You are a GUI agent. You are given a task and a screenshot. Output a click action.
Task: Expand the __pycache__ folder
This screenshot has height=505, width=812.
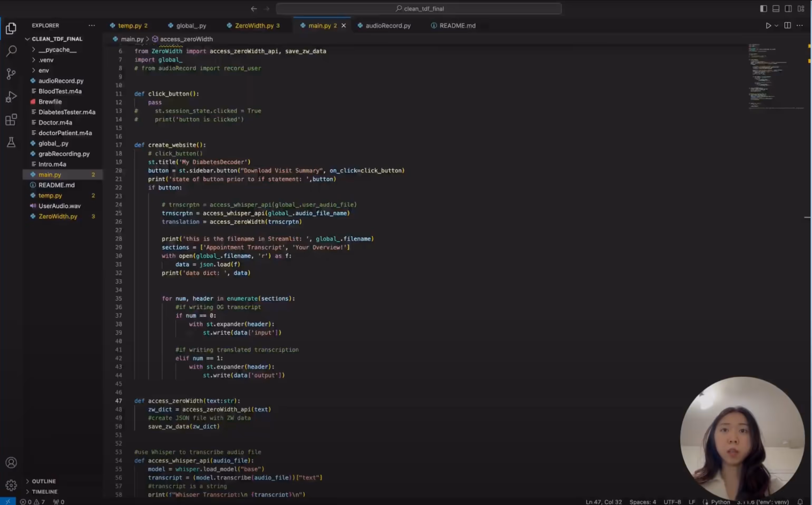[x=57, y=50]
